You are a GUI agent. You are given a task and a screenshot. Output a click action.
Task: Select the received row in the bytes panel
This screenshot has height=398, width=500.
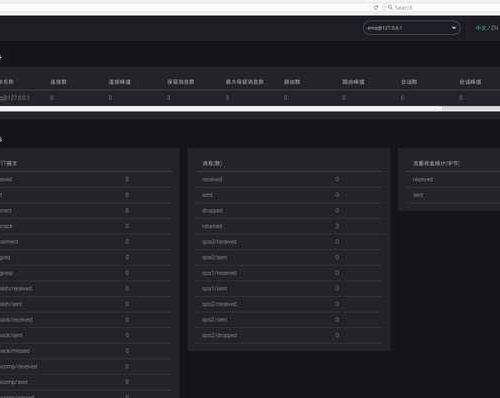[453, 180]
